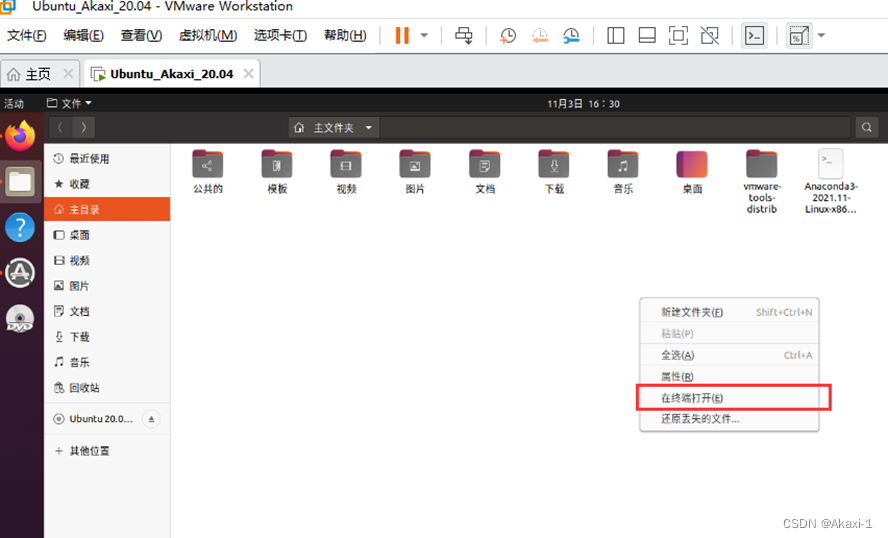Viewport: 888px width, 538px height.
Task: Toggle Unity mode icon
Action: tap(710, 36)
